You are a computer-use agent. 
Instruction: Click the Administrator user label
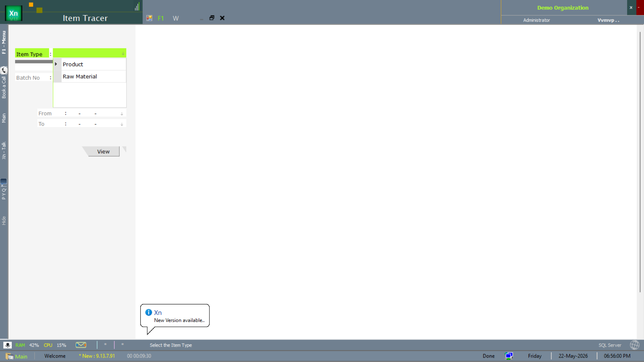coord(536,20)
